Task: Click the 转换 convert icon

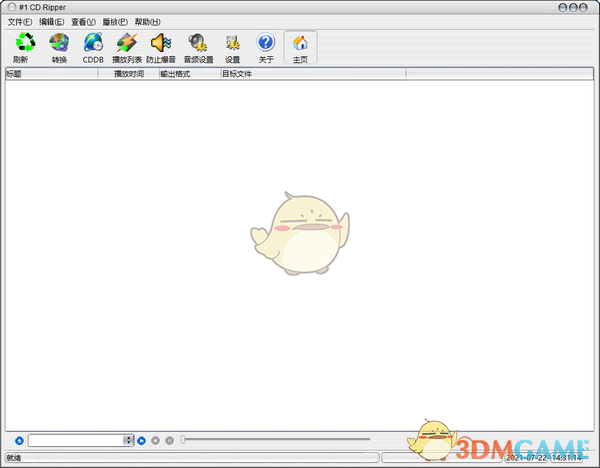Action: (59, 42)
